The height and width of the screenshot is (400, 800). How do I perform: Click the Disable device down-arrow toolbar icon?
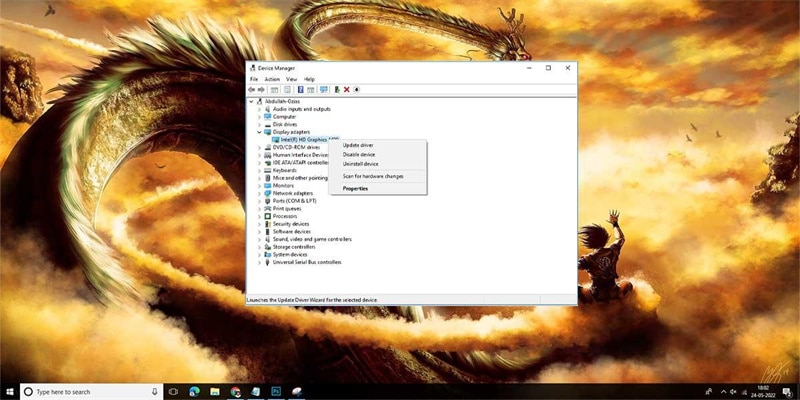pos(357,89)
